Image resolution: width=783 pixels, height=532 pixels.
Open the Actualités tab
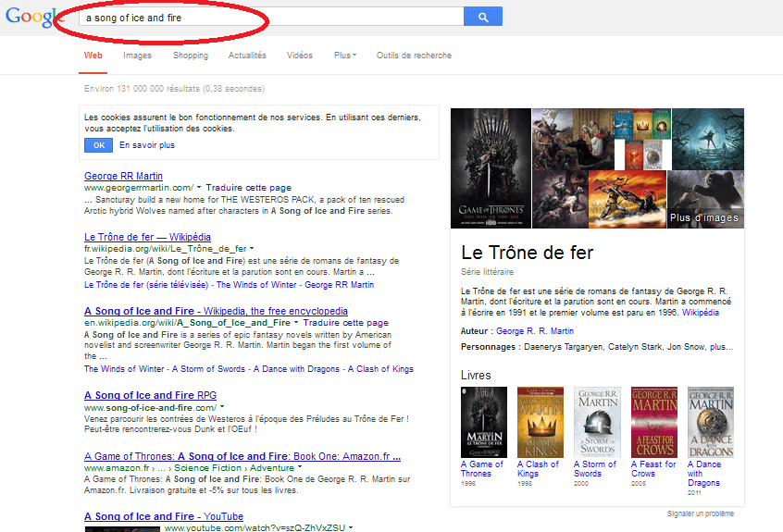tap(247, 56)
